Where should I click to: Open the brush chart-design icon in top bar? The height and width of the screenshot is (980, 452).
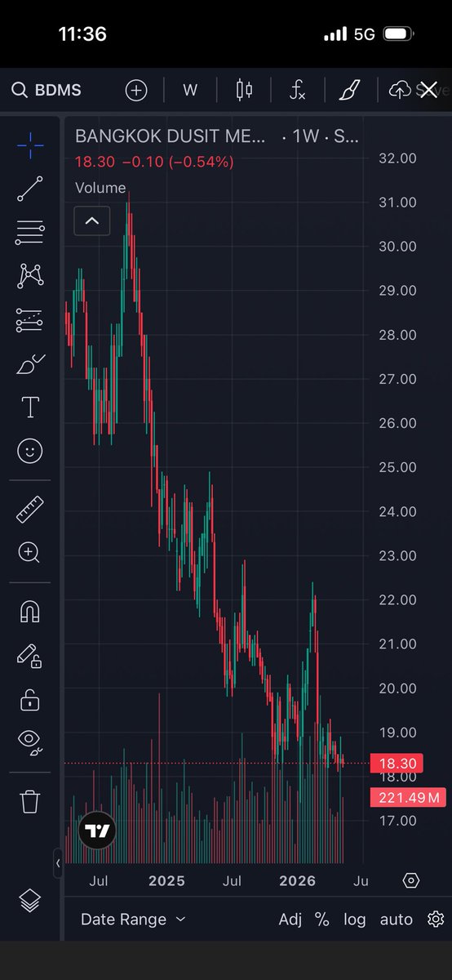(x=351, y=90)
